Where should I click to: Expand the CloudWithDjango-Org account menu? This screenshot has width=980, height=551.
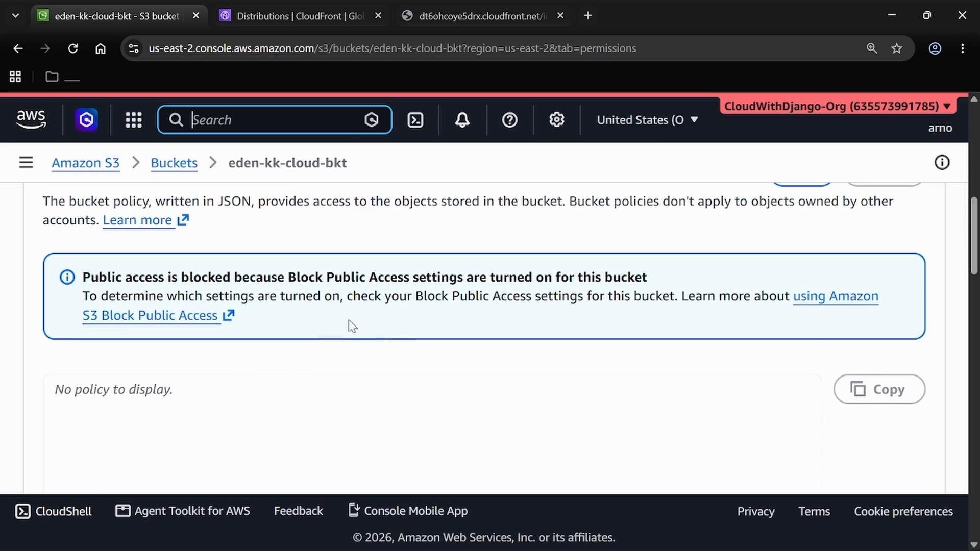[838, 106]
